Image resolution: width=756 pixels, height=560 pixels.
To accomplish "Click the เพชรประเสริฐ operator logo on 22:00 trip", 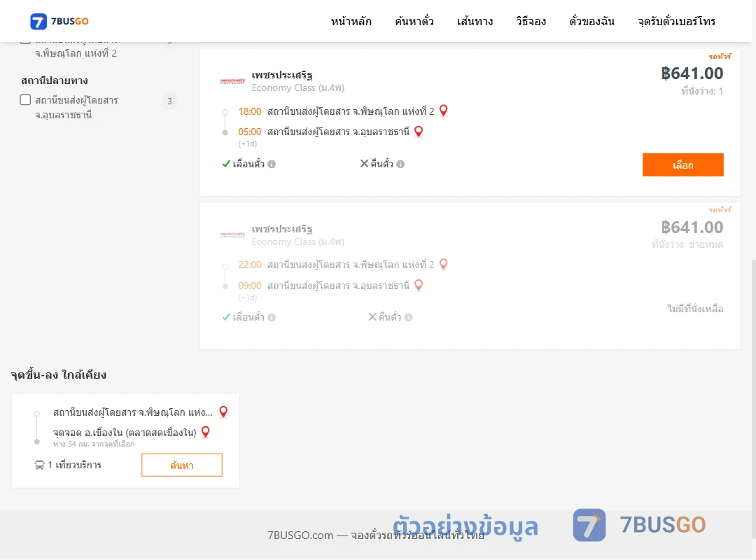I will point(233,235).
